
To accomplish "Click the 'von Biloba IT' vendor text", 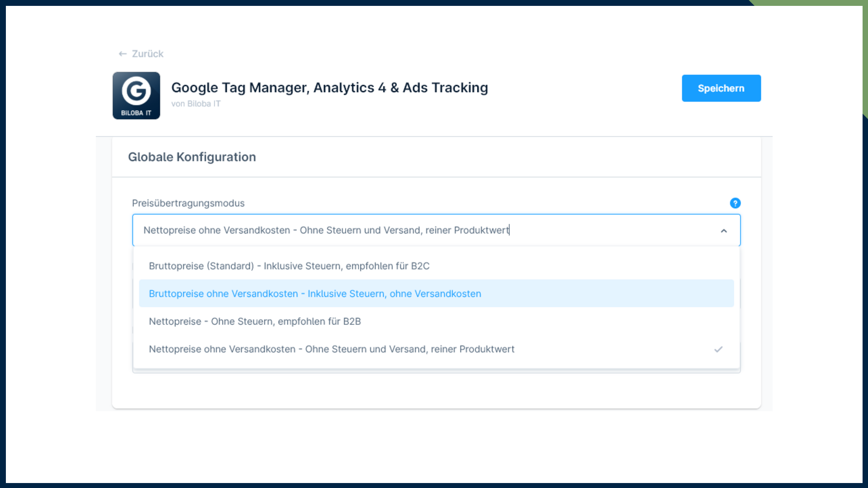I will coord(196,104).
